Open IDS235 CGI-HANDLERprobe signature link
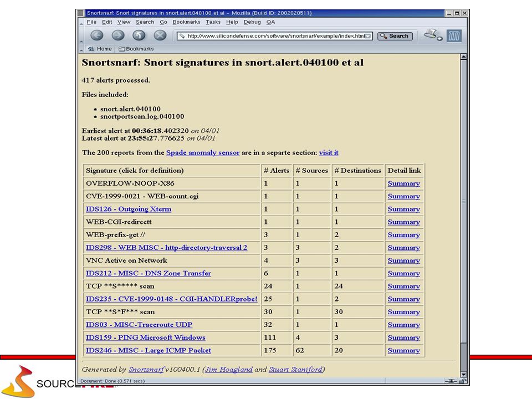 (x=172, y=299)
